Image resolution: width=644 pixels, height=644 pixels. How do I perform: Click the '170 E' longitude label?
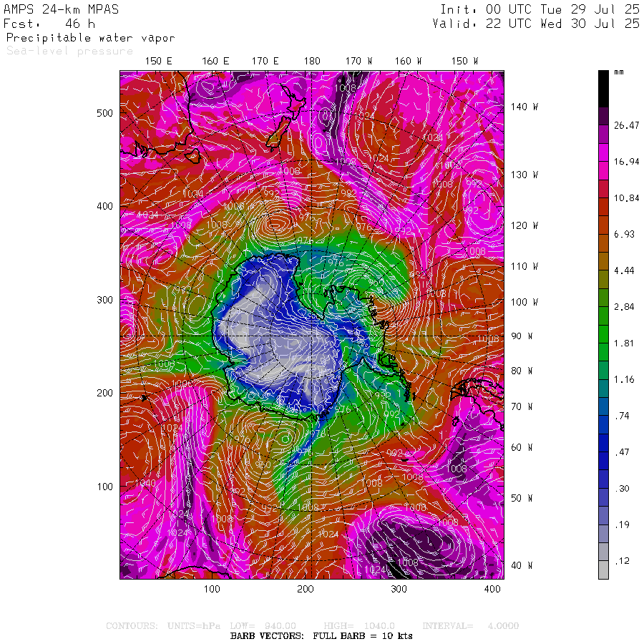tap(265, 62)
